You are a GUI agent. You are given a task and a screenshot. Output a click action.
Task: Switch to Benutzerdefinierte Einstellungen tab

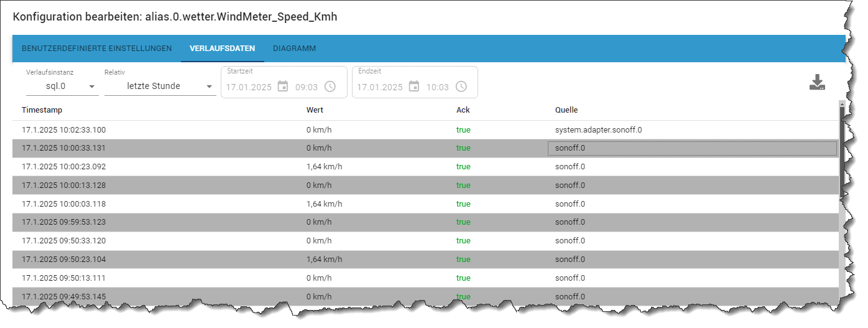tap(96, 49)
